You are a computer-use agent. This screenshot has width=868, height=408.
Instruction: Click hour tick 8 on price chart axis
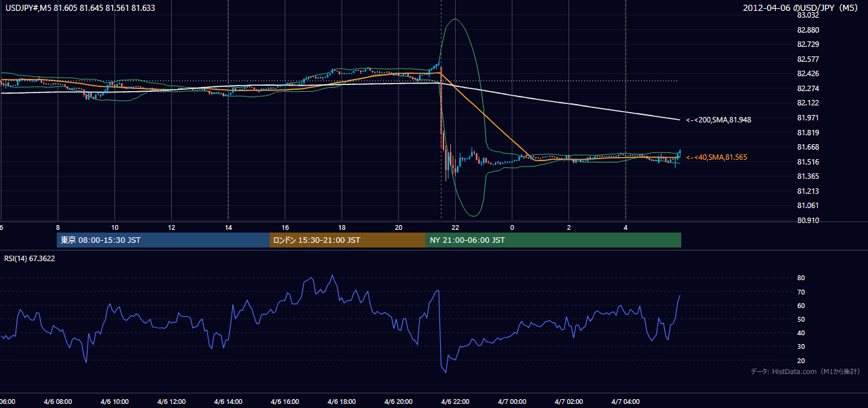pos(58,228)
